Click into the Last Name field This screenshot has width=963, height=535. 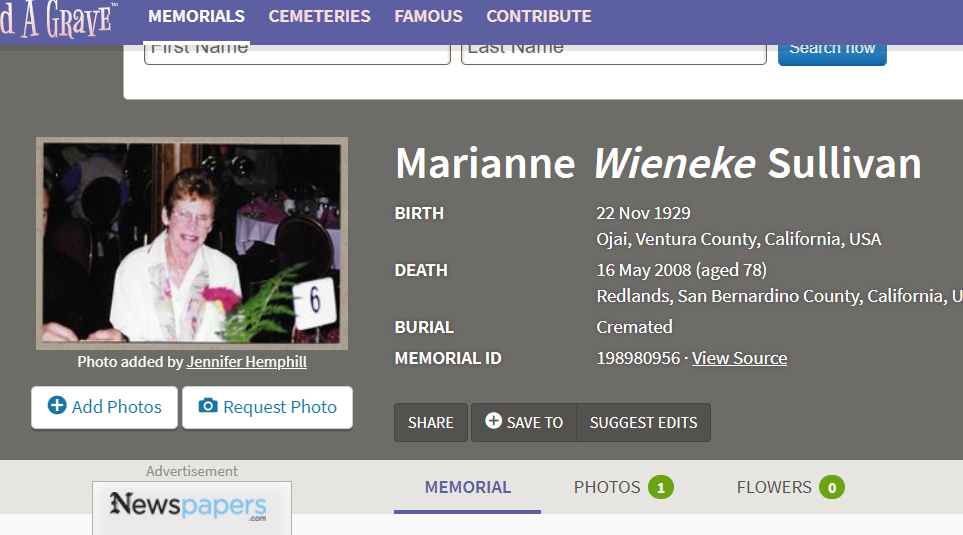(614, 54)
